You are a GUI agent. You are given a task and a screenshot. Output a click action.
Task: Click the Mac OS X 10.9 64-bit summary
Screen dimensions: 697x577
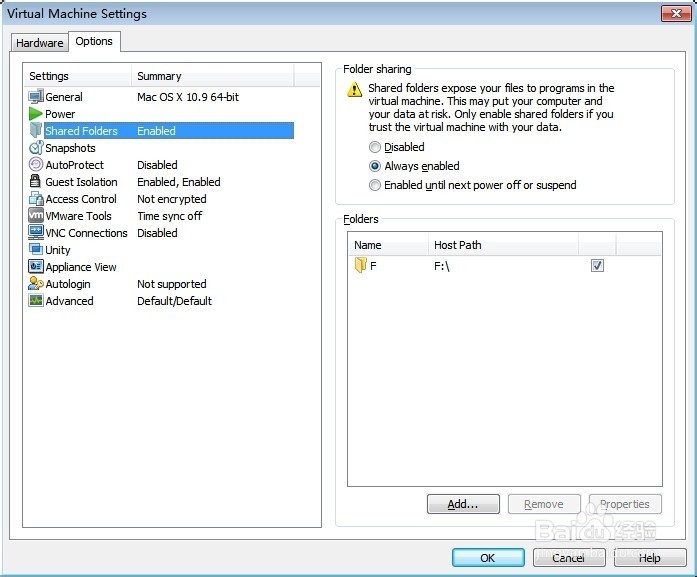(188, 97)
